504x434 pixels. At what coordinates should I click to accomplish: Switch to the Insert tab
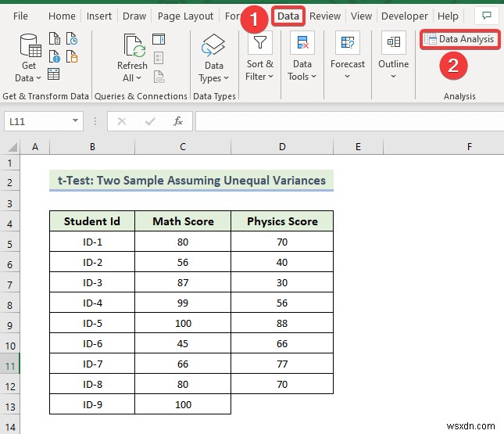point(99,16)
